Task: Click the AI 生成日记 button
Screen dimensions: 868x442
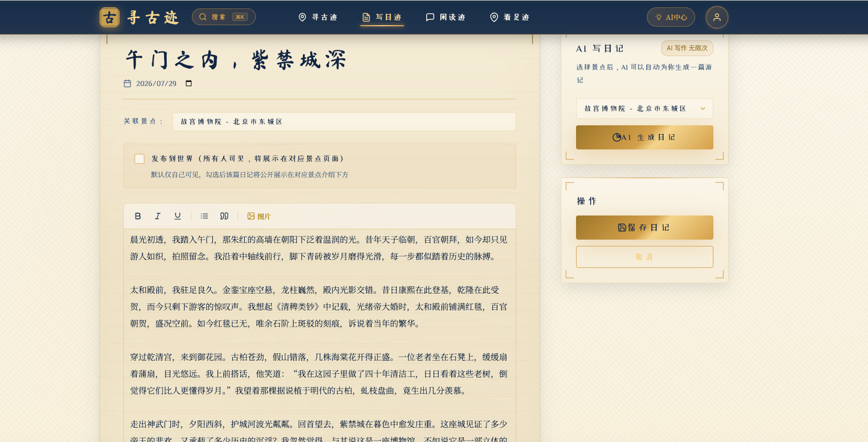Action: [644, 137]
